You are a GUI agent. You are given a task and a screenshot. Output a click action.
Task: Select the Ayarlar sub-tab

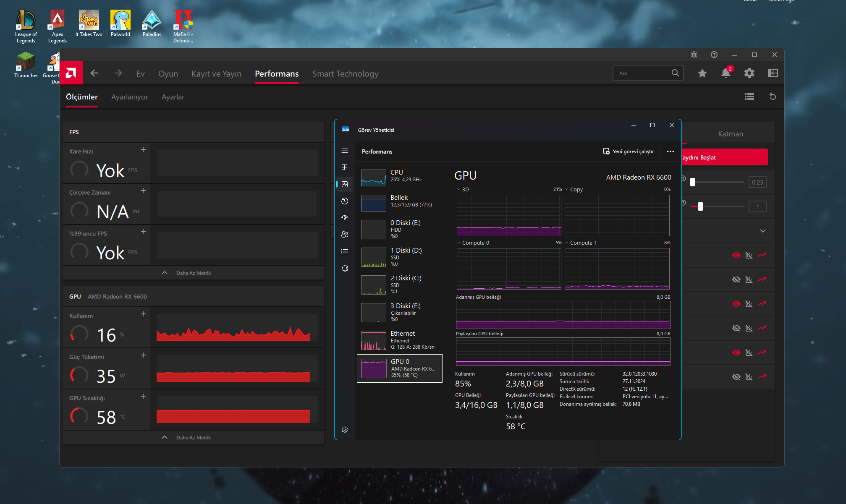click(x=173, y=97)
